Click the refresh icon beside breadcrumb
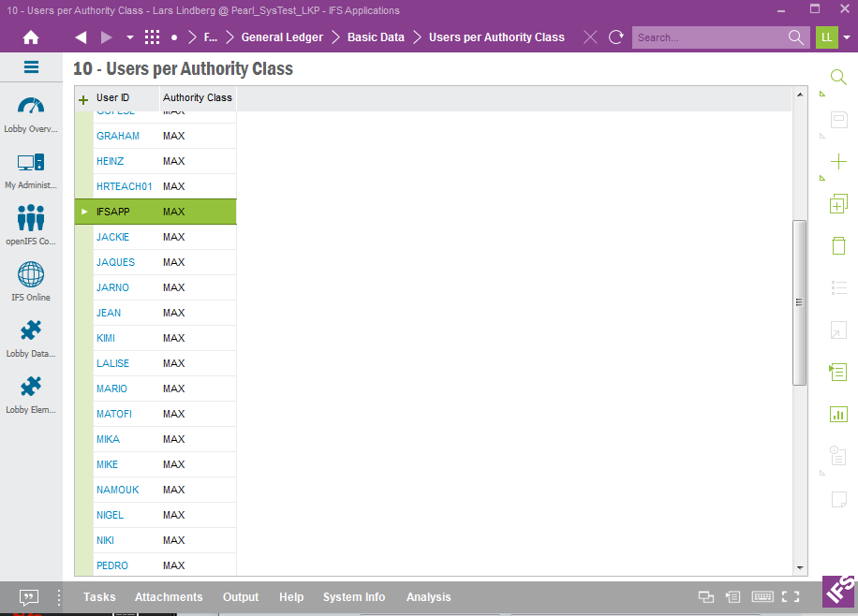Viewport: 858px width, 616px height. pos(615,37)
